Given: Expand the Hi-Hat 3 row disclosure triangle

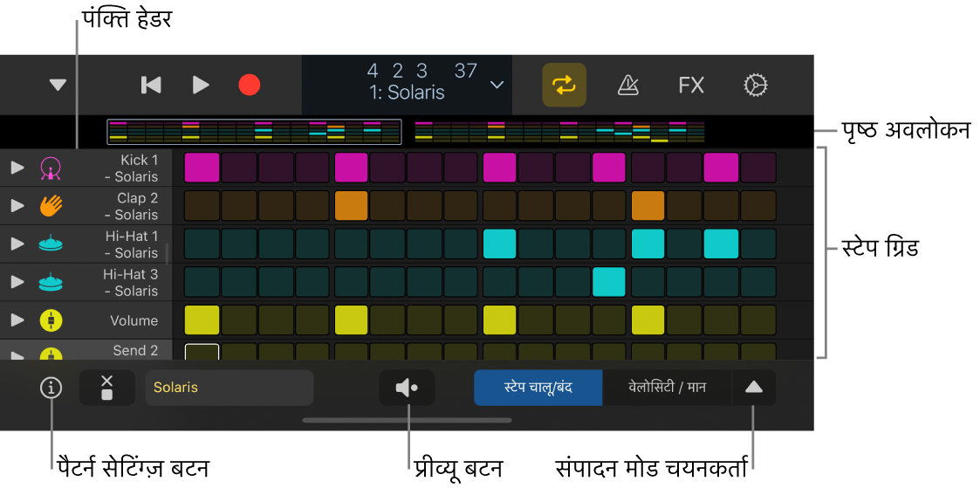Looking at the screenshot, I should tap(18, 283).
